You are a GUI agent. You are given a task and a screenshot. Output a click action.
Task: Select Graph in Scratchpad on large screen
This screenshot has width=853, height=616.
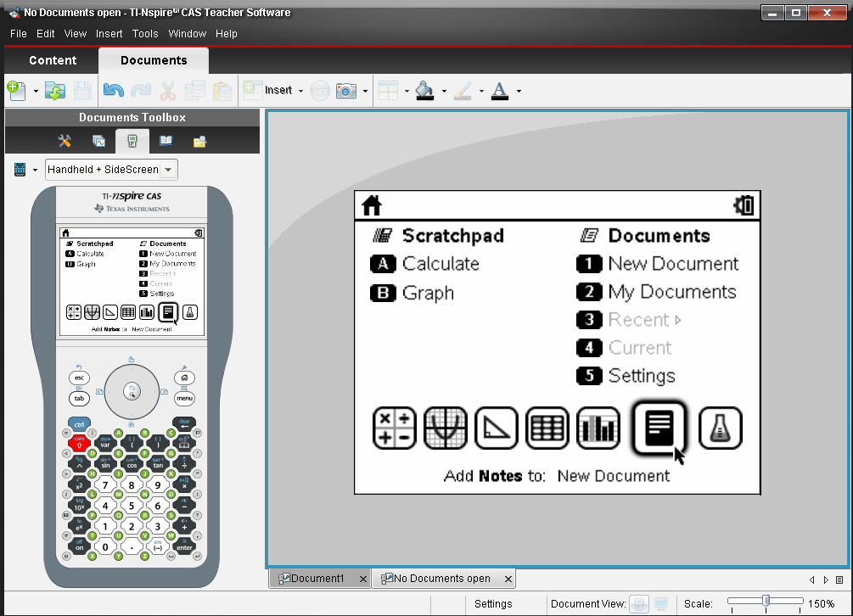[412, 294]
